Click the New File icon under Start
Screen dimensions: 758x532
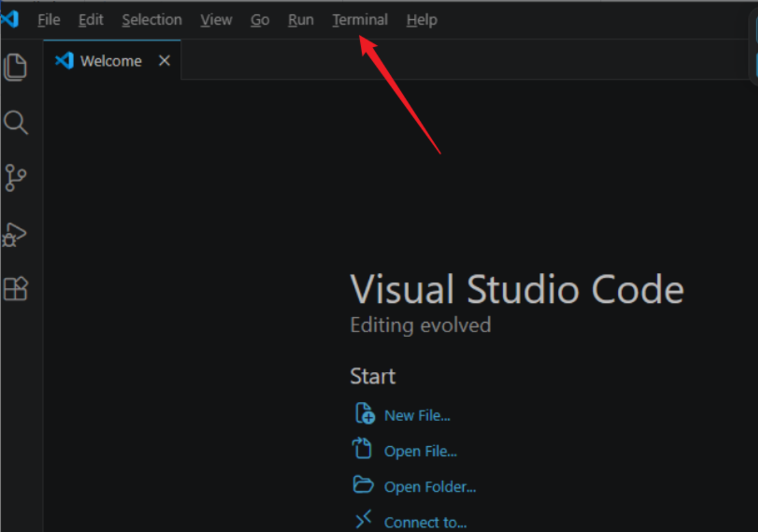[x=365, y=414]
